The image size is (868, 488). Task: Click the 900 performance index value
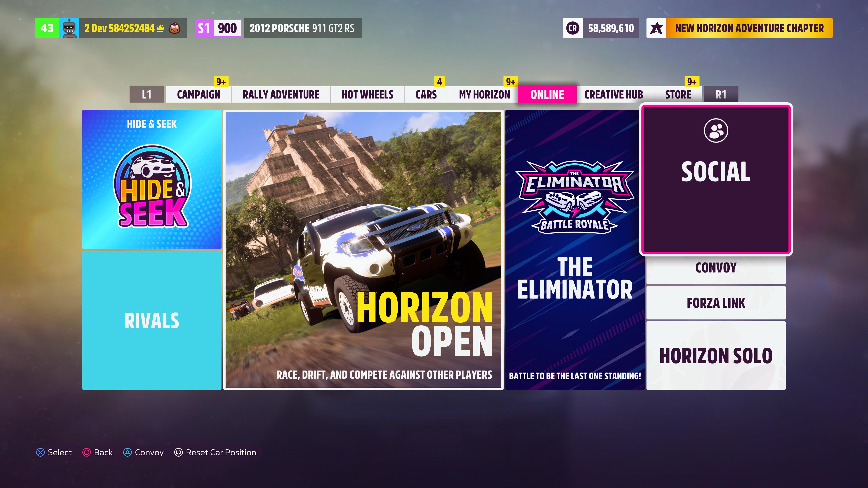(227, 28)
